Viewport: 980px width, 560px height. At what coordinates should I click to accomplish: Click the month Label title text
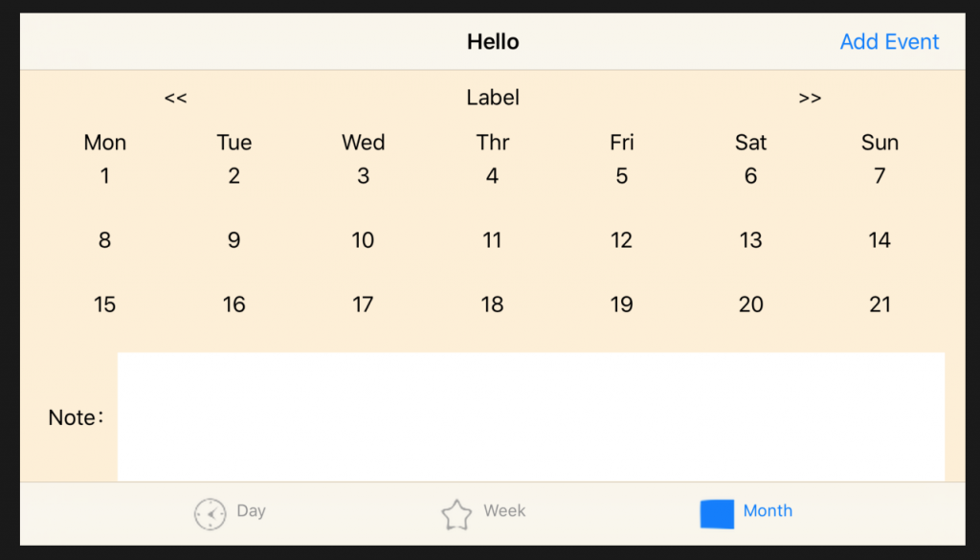[x=493, y=98]
